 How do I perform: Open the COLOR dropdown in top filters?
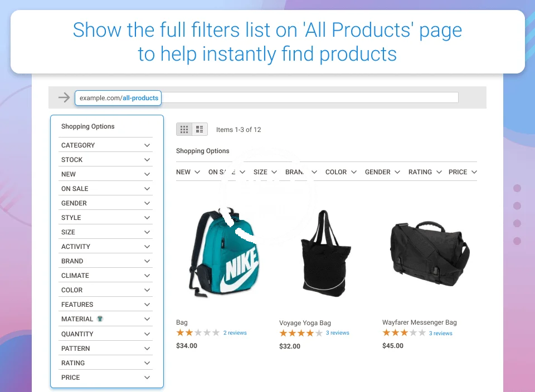(x=341, y=172)
